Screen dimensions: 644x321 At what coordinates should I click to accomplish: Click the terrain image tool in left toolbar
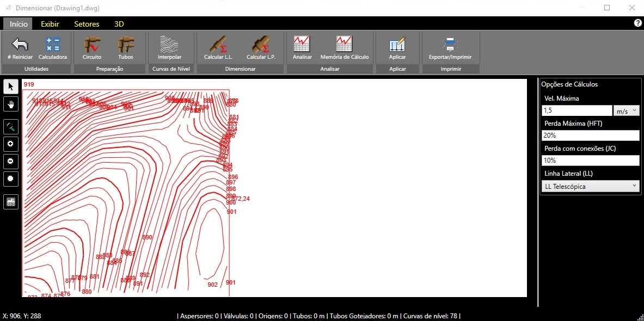[11, 202]
